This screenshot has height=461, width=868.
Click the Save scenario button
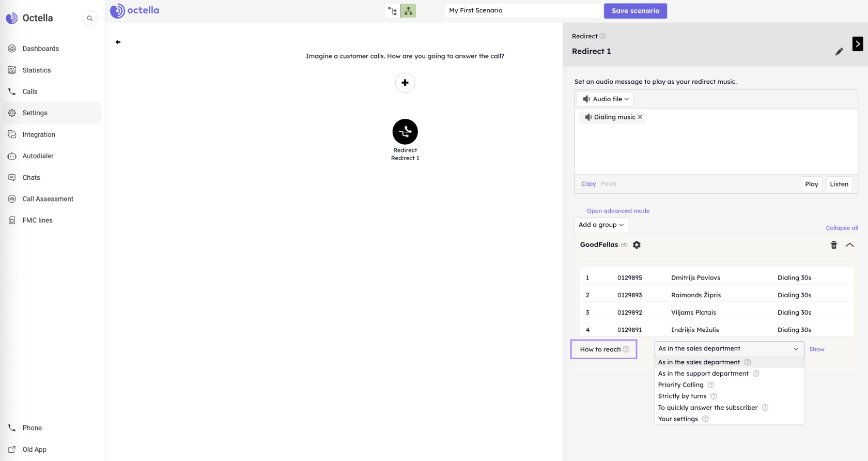(x=635, y=11)
